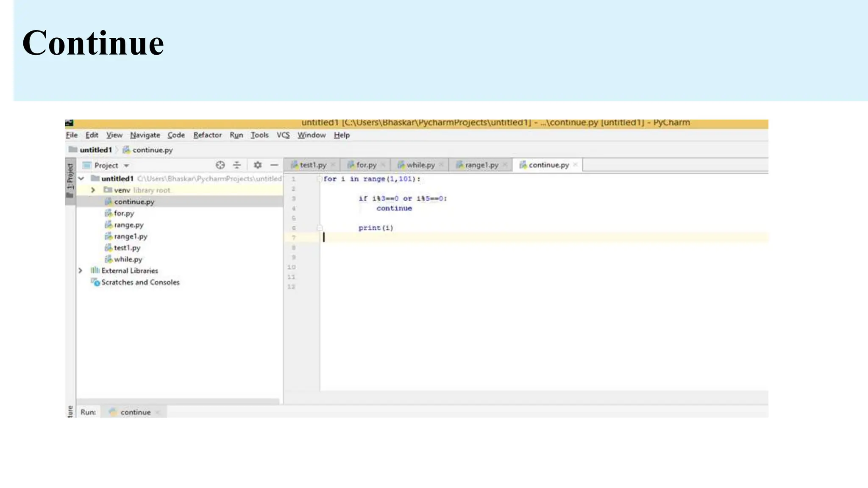Image resolution: width=868 pixels, height=488 pixels.
Task: Open the File menu
Action: coord(72,135)
